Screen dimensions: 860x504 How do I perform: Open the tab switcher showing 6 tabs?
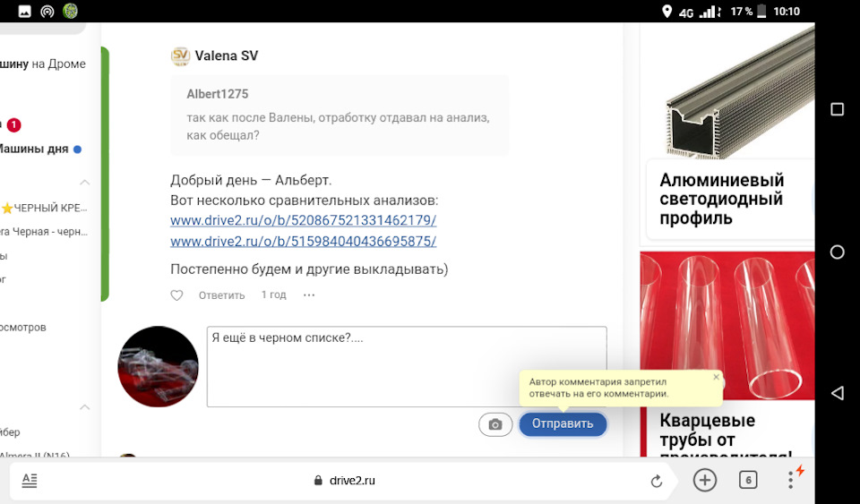pos(748,481)
